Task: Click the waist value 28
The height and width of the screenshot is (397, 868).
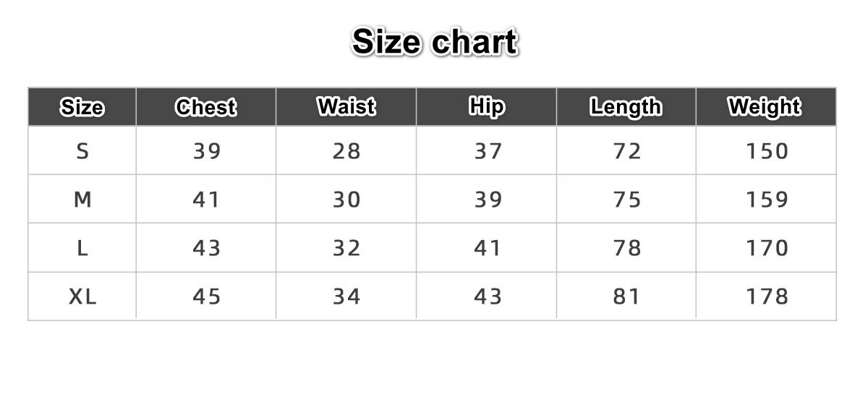Action: [346, 151]
